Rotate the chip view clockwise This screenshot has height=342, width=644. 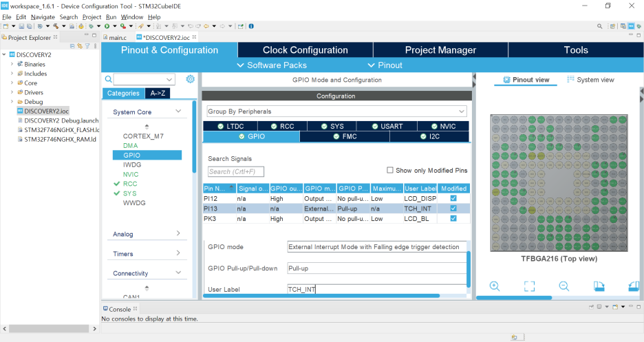click(599, 286)
